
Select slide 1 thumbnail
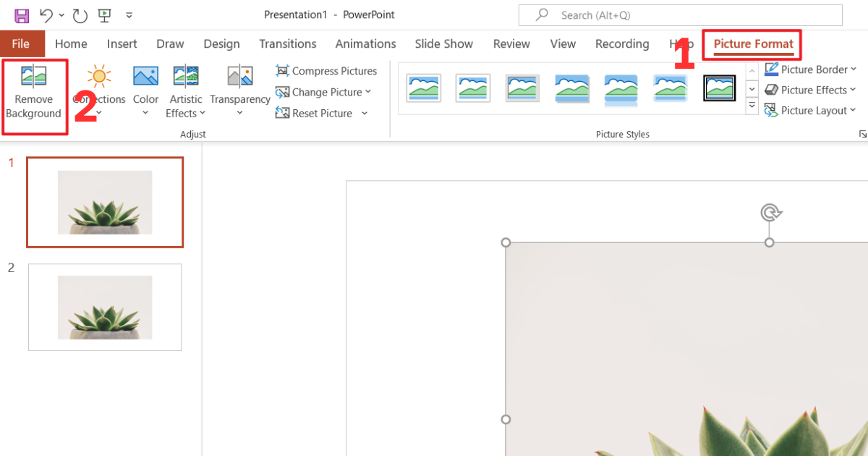(105, 203)
